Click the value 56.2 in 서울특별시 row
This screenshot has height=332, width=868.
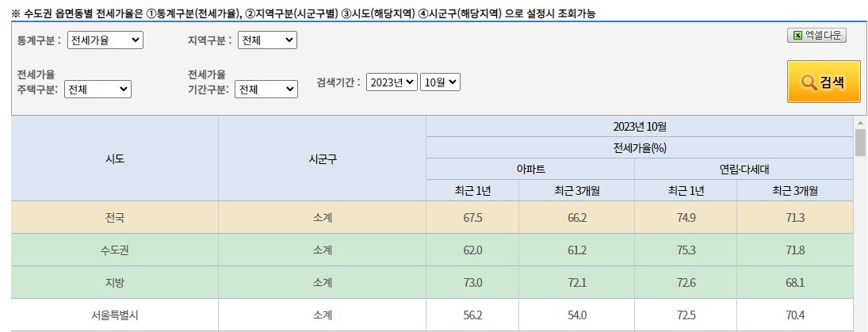472,315
